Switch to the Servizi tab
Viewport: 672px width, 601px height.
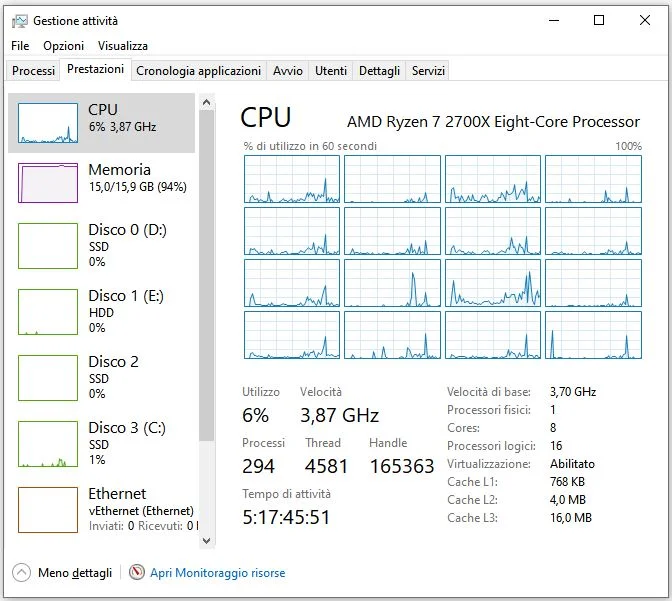(x=428, y=70)
